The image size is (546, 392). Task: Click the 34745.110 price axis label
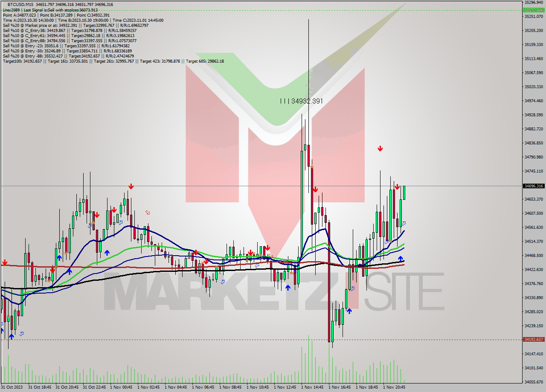pyautogui.click(x=534, y=171)
